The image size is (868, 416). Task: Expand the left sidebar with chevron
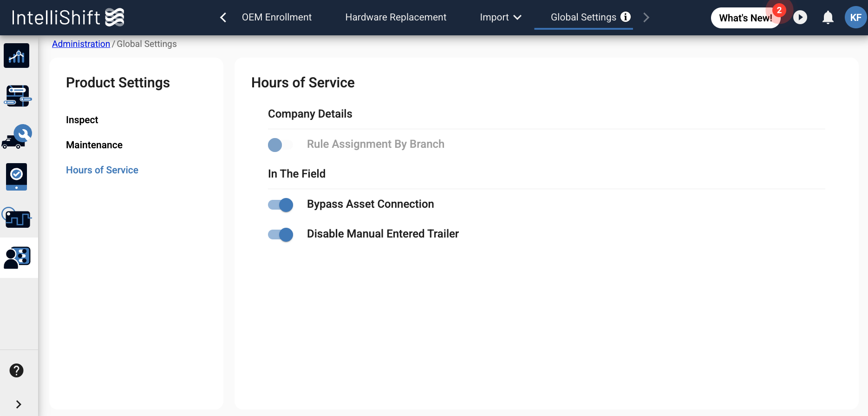pyautogui.click(x=19, y=404)
